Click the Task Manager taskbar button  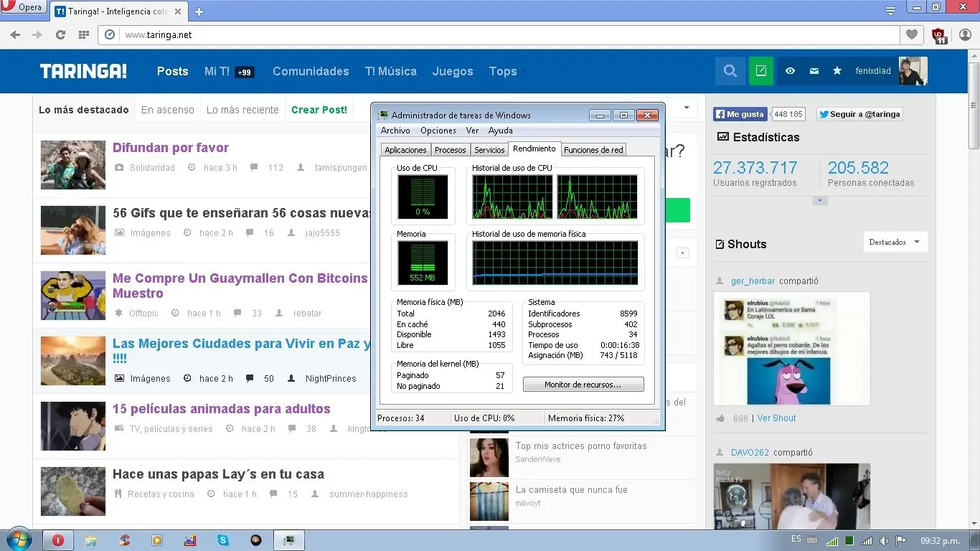tap(290, 540)
